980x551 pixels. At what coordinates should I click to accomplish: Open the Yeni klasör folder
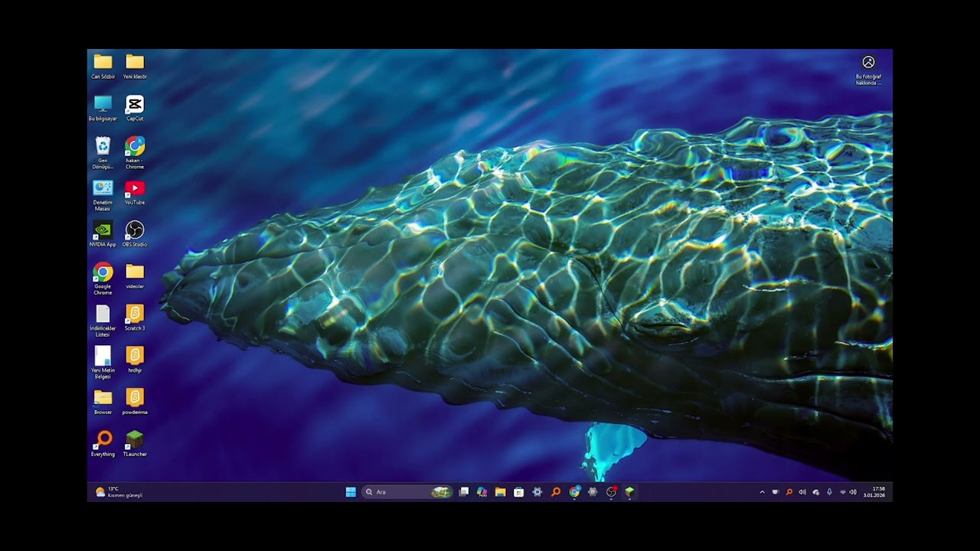pos(135,66)
